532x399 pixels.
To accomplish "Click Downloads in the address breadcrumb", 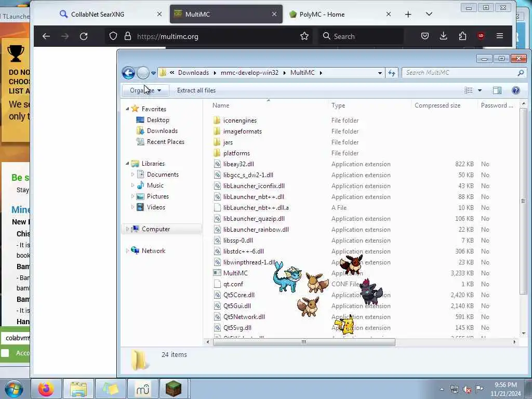I will (x=193, y=73).
